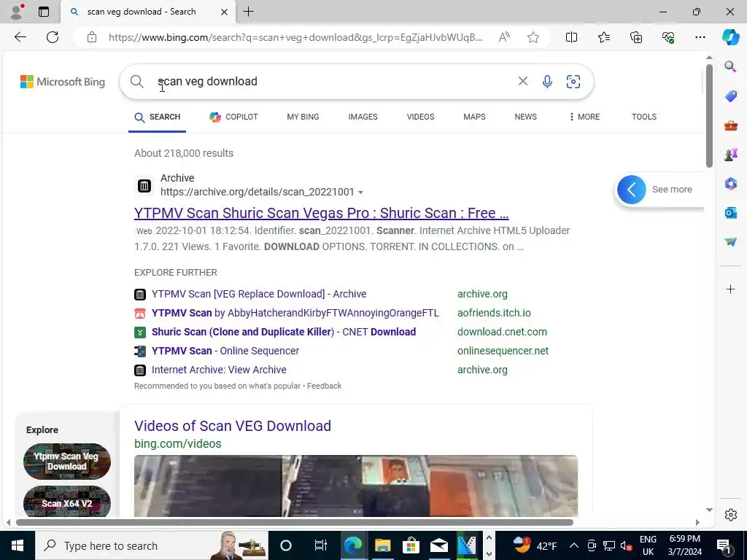The height and width of the screenshot is (560, 747).
Task: Open Shuric Scan CNET Download link
Action: (x=284, y=332)
